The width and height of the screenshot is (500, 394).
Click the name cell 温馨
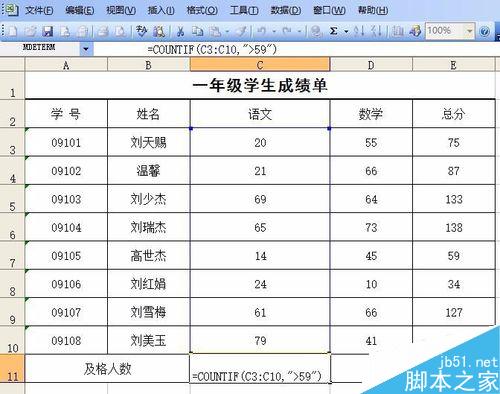click(x=149, y=171)
